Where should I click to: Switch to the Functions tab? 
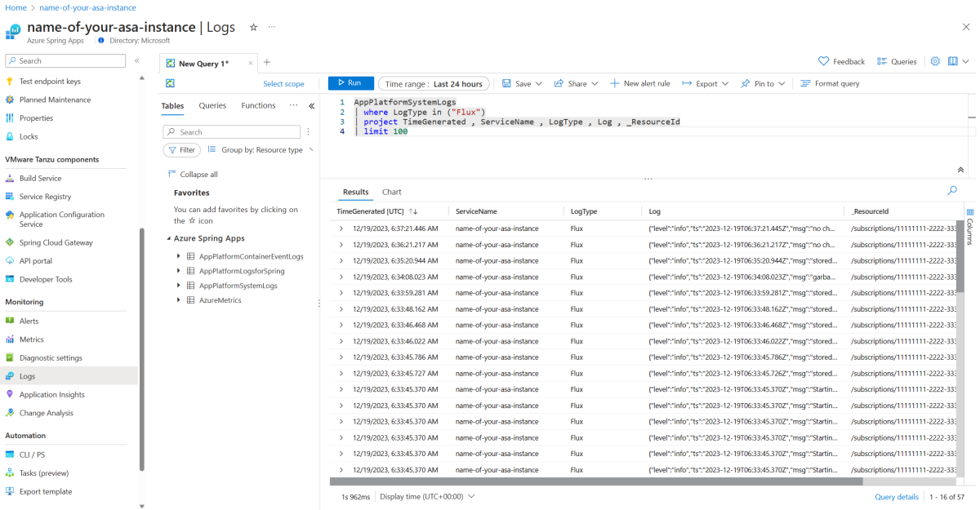(258, 106)
